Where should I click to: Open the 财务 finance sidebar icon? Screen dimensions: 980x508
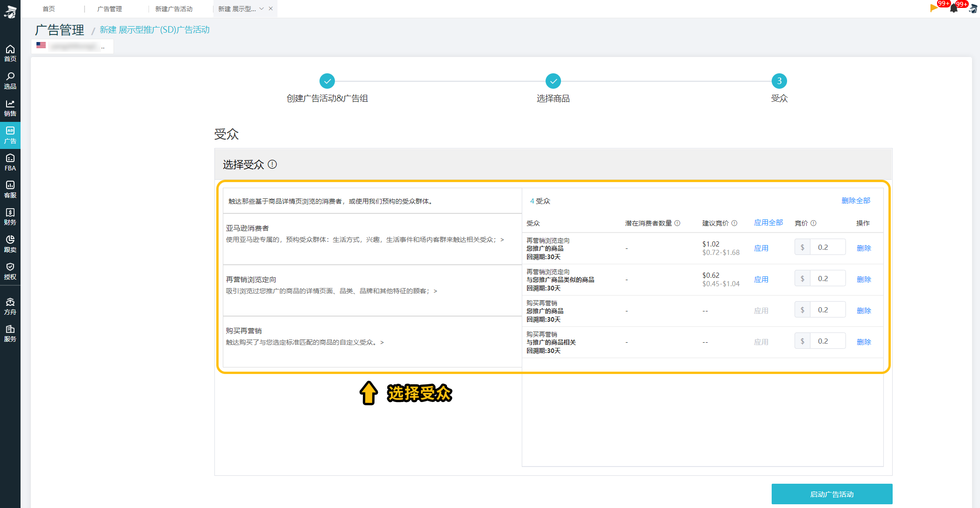[x=10, y=217]
